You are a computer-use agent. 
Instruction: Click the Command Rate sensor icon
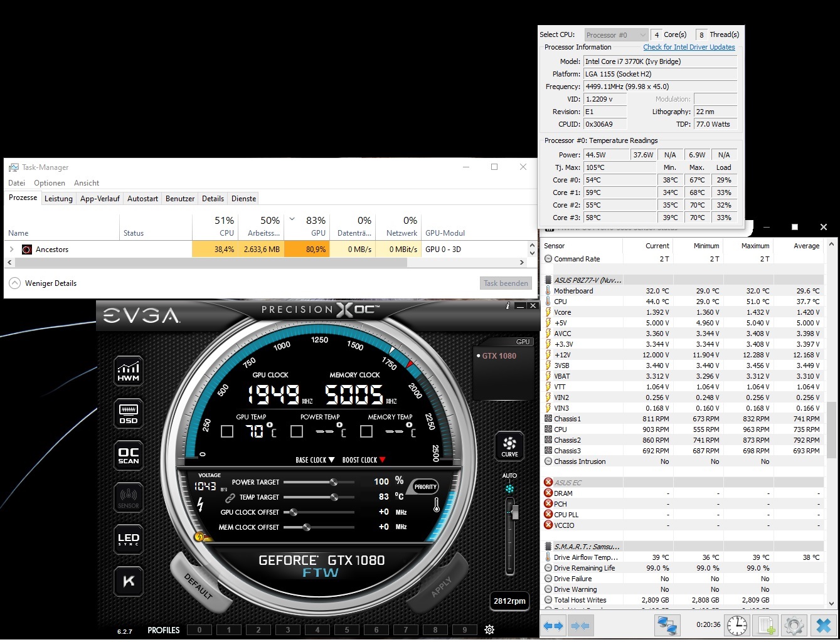coord(548,259)
